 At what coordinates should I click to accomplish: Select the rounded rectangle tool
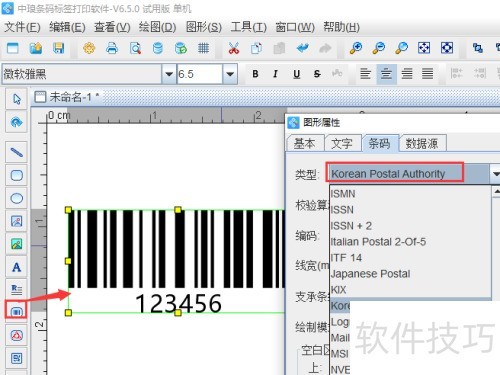click(x=16, y=175)
